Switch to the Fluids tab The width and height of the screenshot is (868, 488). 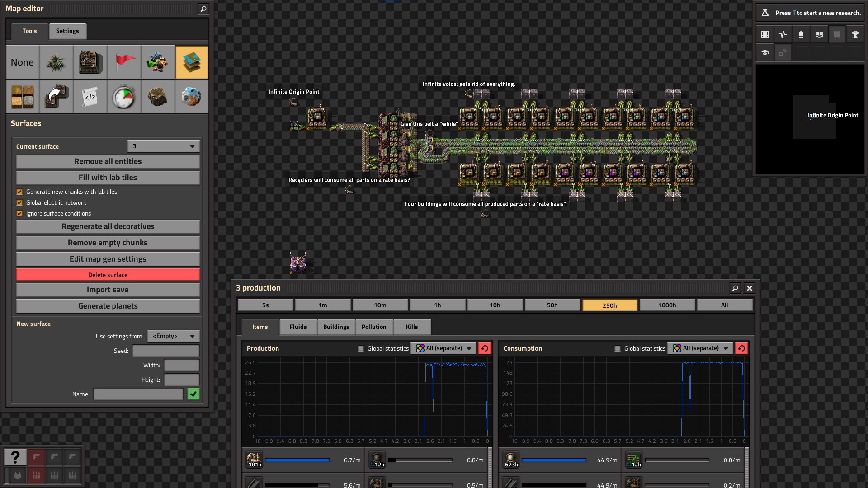[298, 327]
